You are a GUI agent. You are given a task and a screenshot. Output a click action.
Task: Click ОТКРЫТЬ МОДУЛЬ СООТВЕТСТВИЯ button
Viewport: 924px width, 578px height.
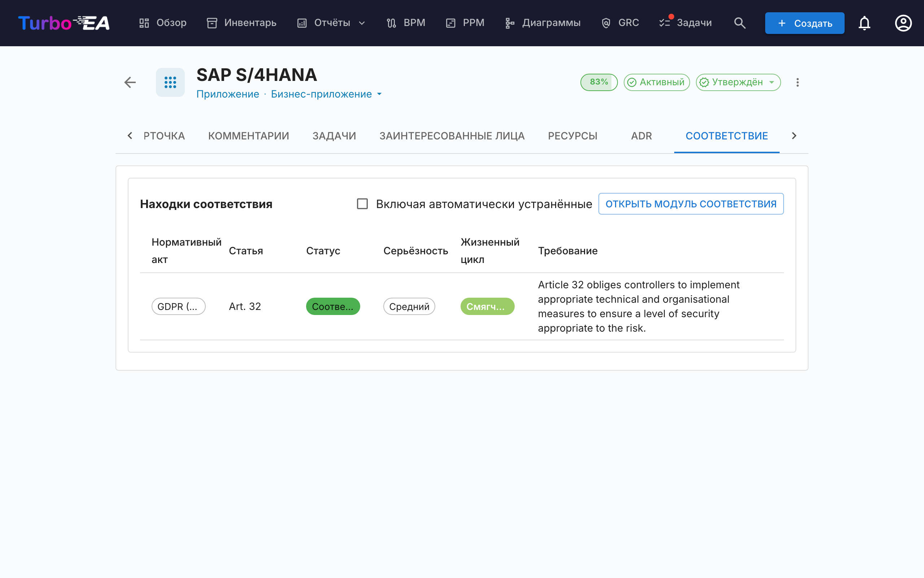(691, 204)
